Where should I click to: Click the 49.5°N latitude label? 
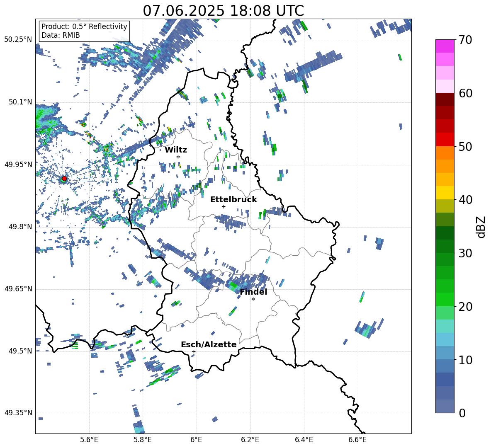(x=20, y=351)
